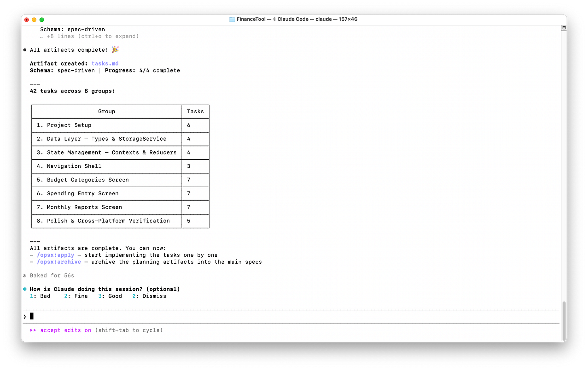Click the party popper emoji

(115, 50)
